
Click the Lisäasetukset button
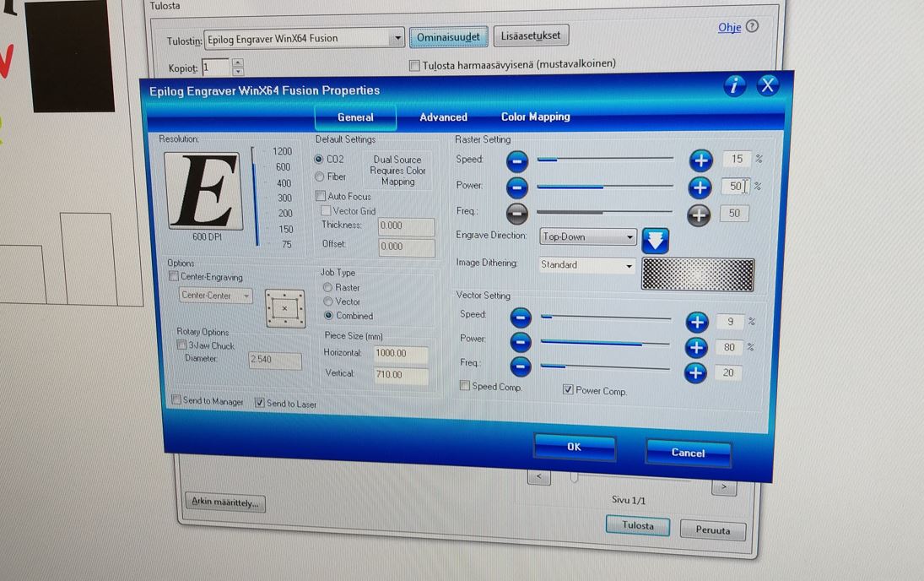(531, 35)
